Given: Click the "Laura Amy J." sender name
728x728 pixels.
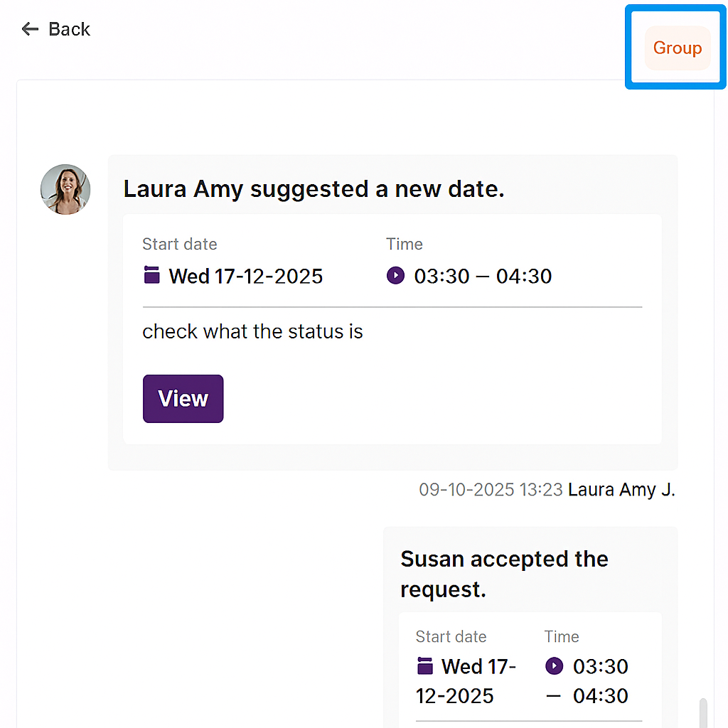Looking at the screenshot, I should click(621, 490).
